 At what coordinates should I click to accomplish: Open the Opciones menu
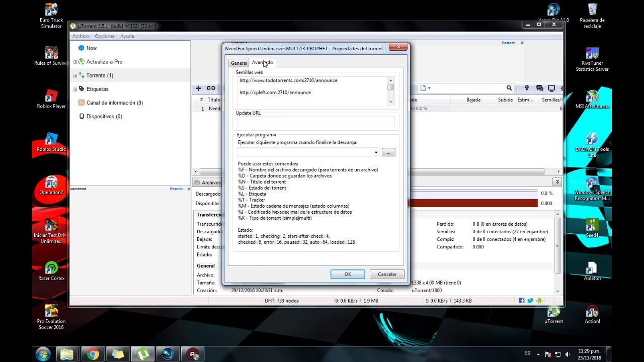tap(105, 36)
